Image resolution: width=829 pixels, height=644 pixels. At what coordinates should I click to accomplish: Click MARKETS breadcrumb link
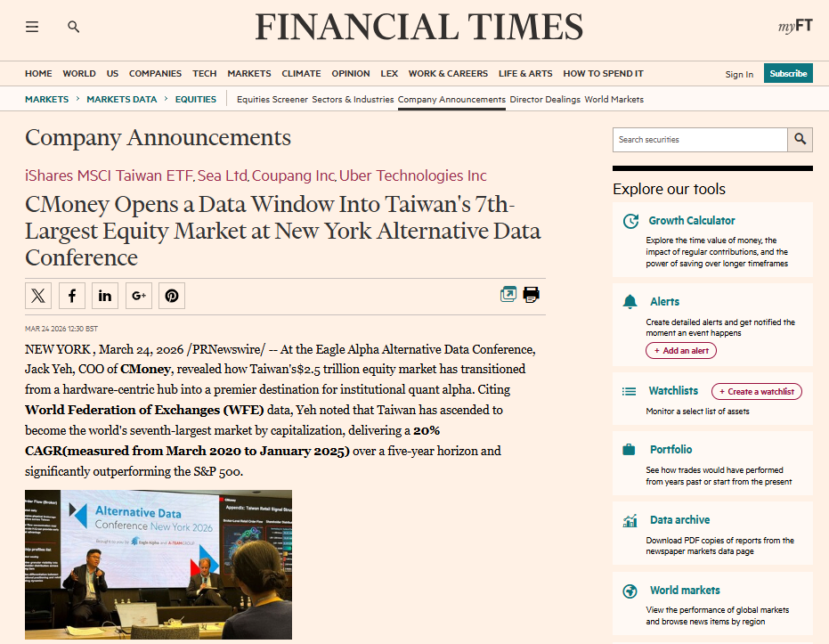coord(46,99)
